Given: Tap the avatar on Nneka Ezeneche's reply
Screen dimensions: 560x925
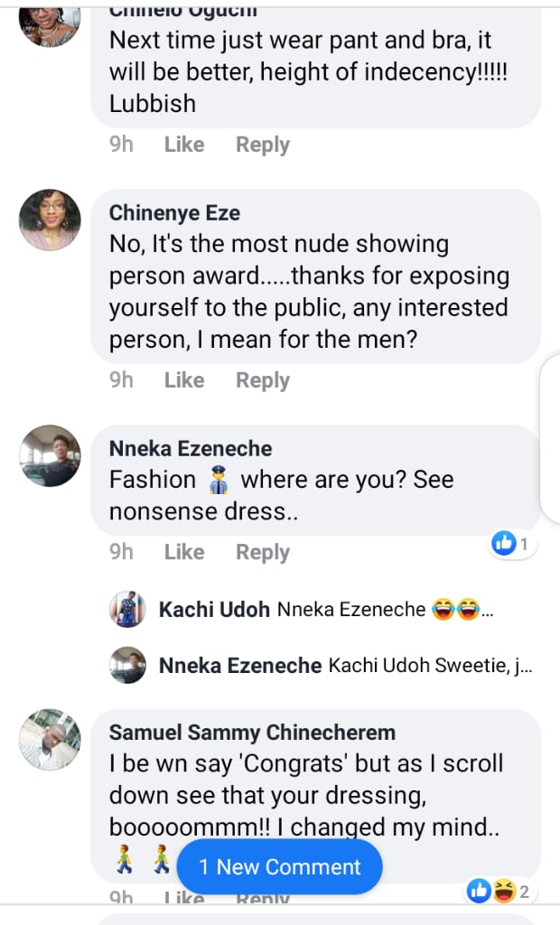Looking at the screenshot, I should pos(127,666).
